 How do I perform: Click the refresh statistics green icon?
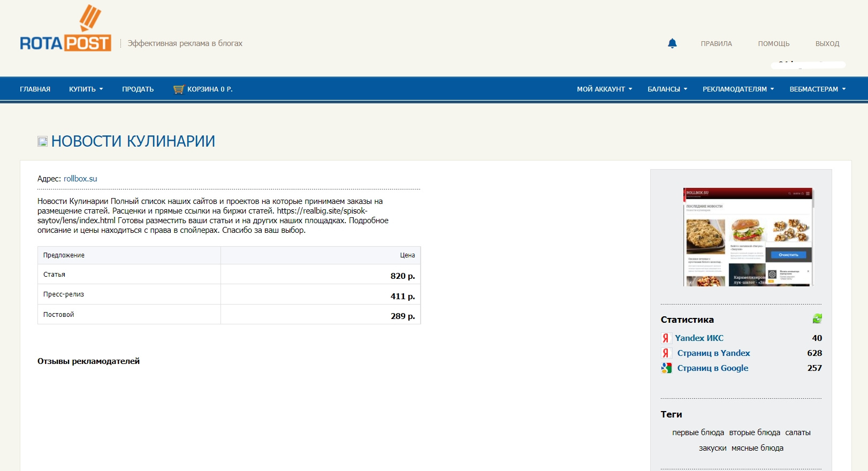817,319
